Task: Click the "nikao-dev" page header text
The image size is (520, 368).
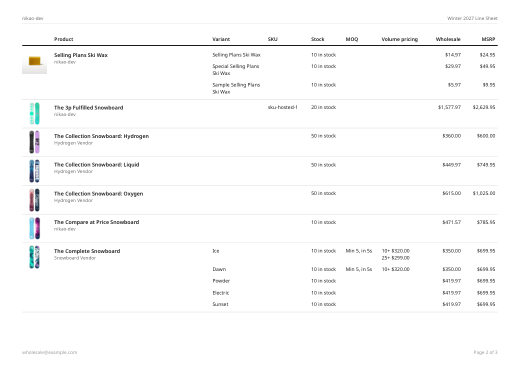Action: coord(33,18)
